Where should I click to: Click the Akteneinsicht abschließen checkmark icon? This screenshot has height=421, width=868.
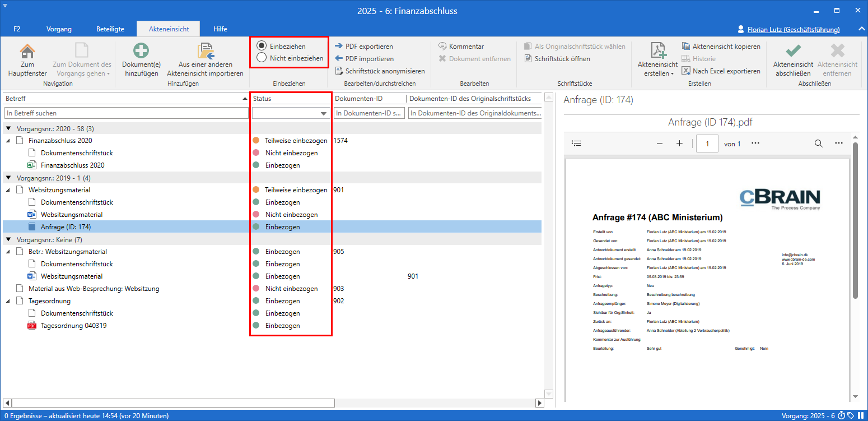point(792,52)
